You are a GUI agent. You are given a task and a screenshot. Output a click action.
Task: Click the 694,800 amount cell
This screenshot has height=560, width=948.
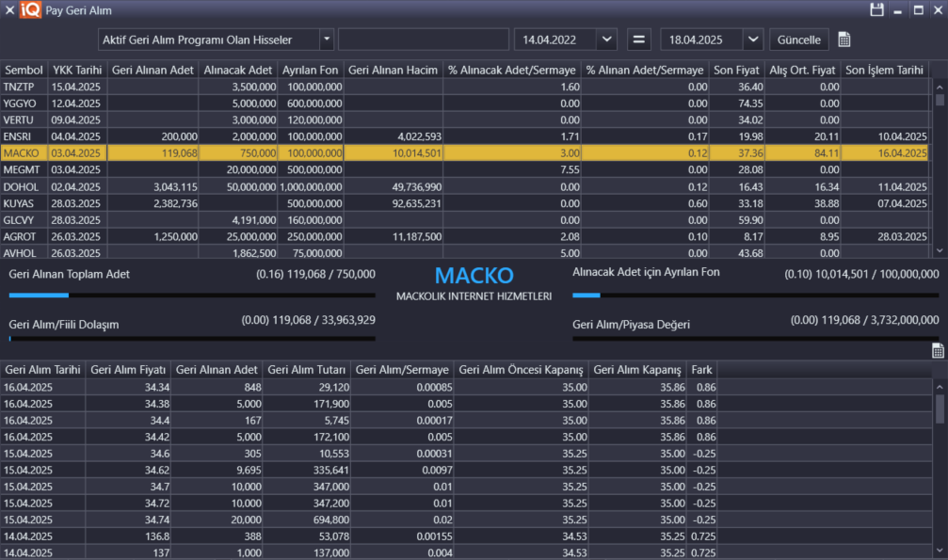[307, 520]
